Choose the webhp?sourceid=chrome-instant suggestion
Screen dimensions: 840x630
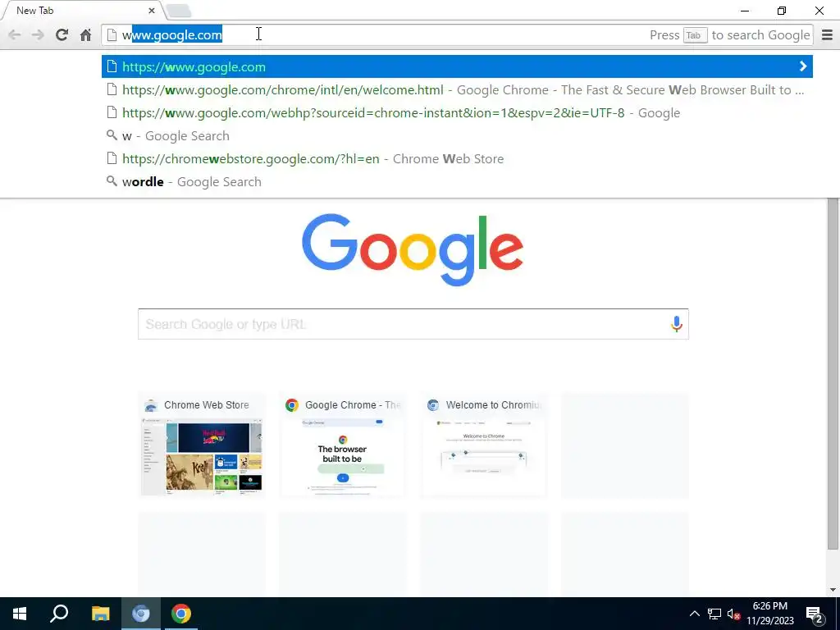click(457, 113)
